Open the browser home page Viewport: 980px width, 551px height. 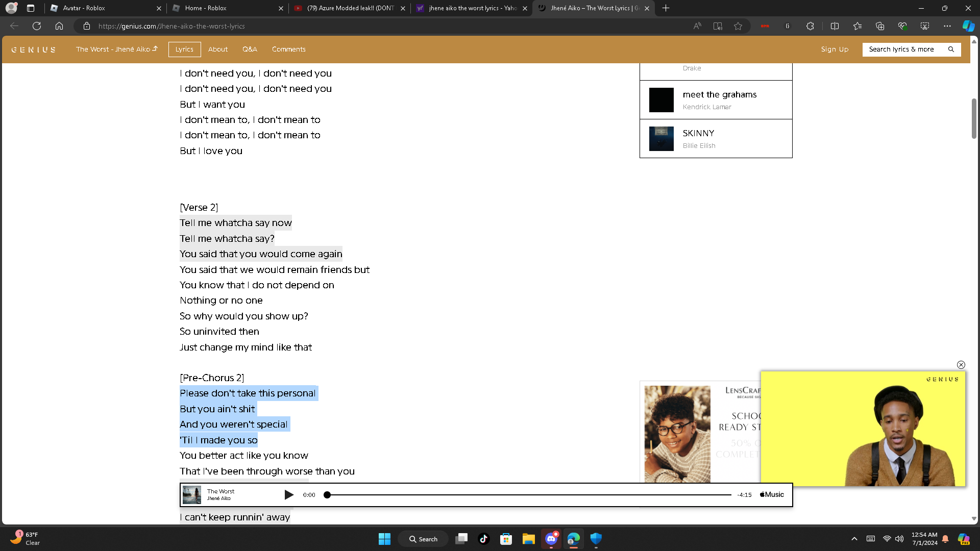tap(59, 26)
